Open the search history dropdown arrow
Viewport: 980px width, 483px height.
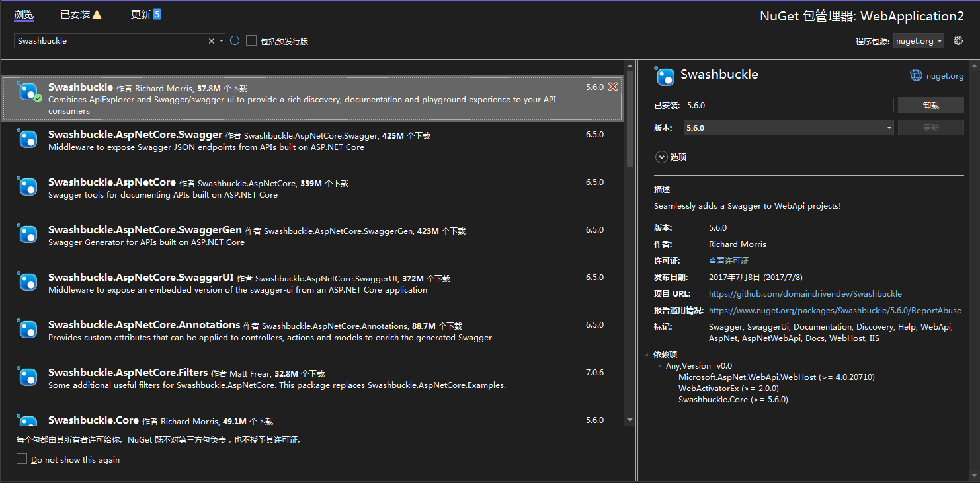222,41
